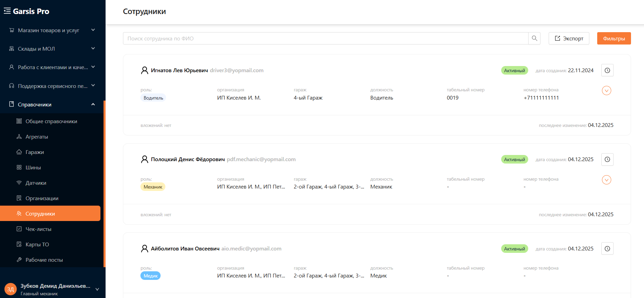The width and height of the screenshot is (644, 298).
Task: Expand details for Полоцкий Денис Фёдорович card
Action: pyautogui.click(x=606, y=180)
